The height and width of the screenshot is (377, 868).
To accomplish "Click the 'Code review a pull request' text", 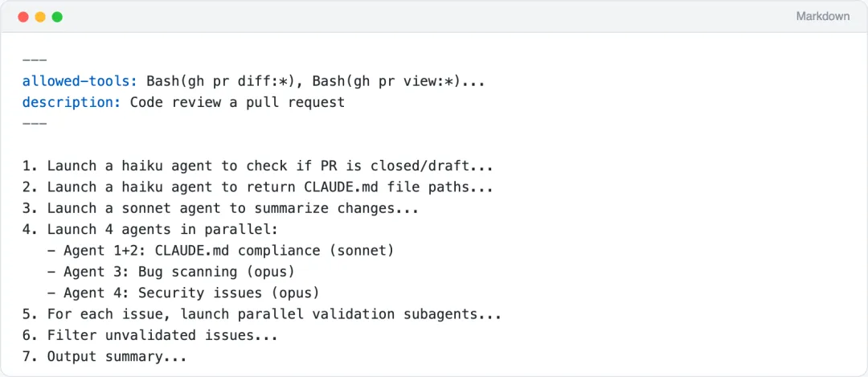I will point(237,102).
